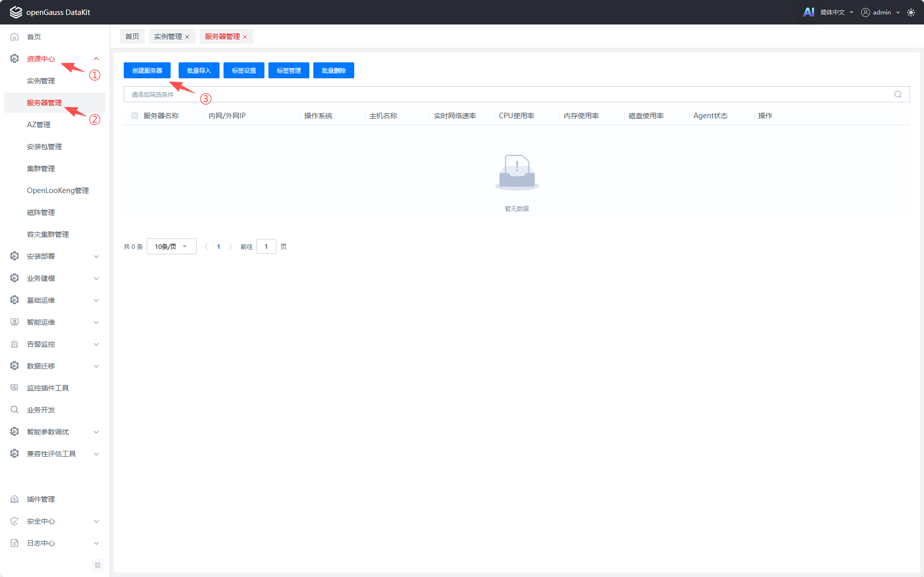Select the 资源中心 gear icon
The width and height of the screenshot is (924, 577).
tap(14, 58)
